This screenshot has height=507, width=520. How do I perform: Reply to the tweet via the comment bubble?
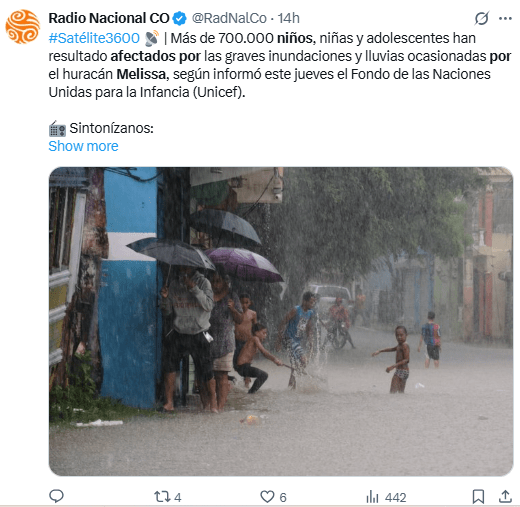click(56, 496)
